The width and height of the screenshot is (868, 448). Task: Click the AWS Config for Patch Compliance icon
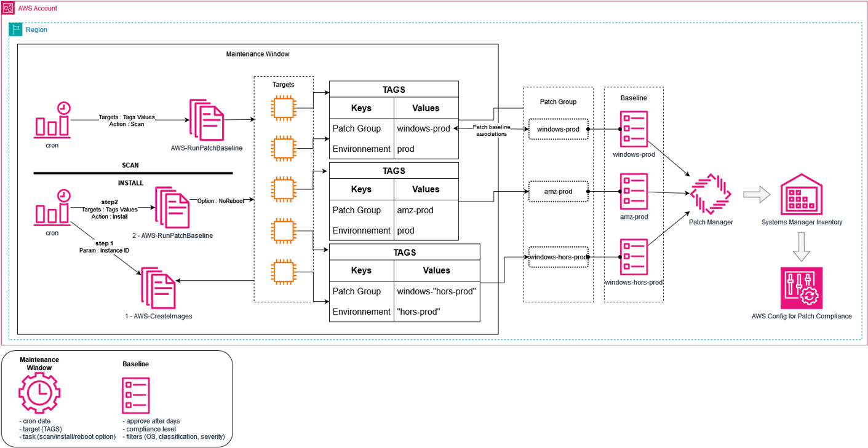[801, 288]
